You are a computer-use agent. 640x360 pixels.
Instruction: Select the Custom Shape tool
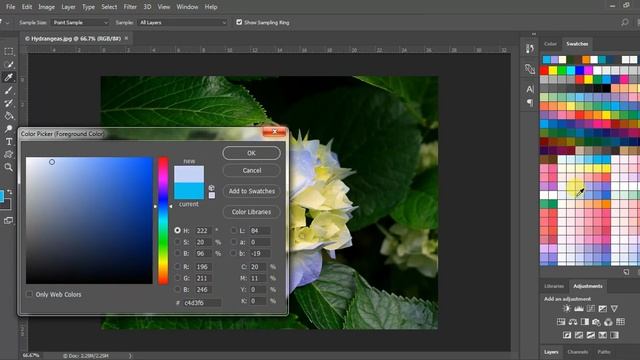pos(9,154)
